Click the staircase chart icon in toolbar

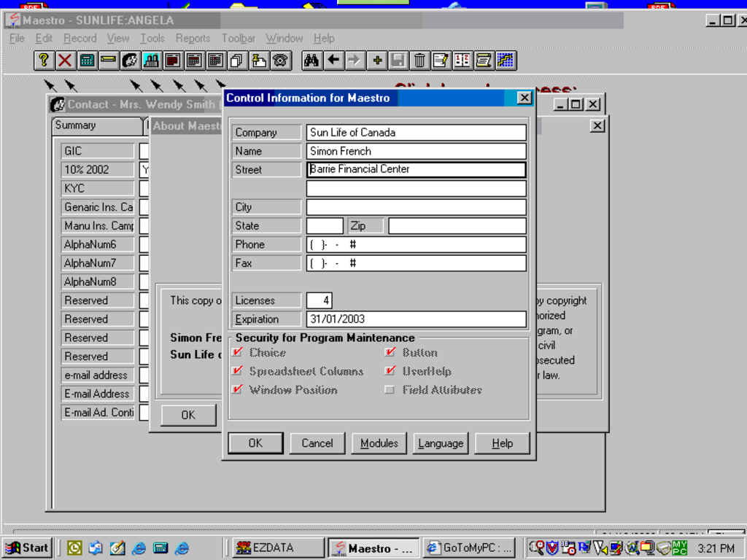[x=506, y=61]
